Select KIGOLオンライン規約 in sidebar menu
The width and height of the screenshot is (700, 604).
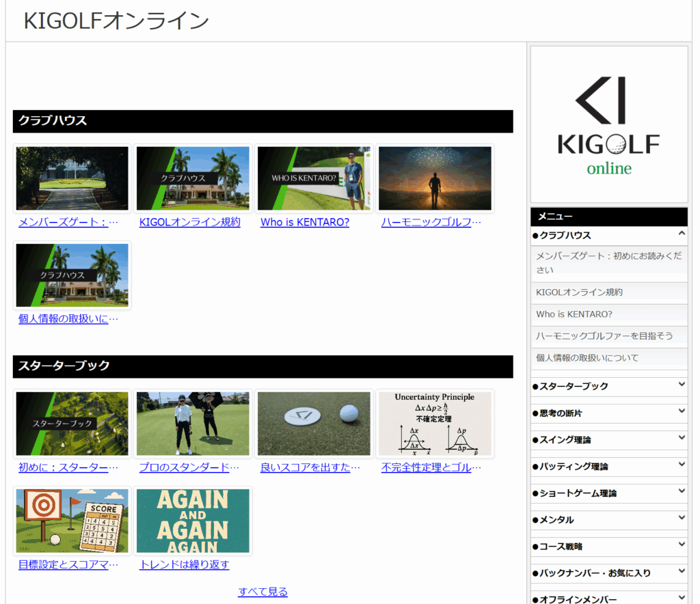click(x=579, y=292)
